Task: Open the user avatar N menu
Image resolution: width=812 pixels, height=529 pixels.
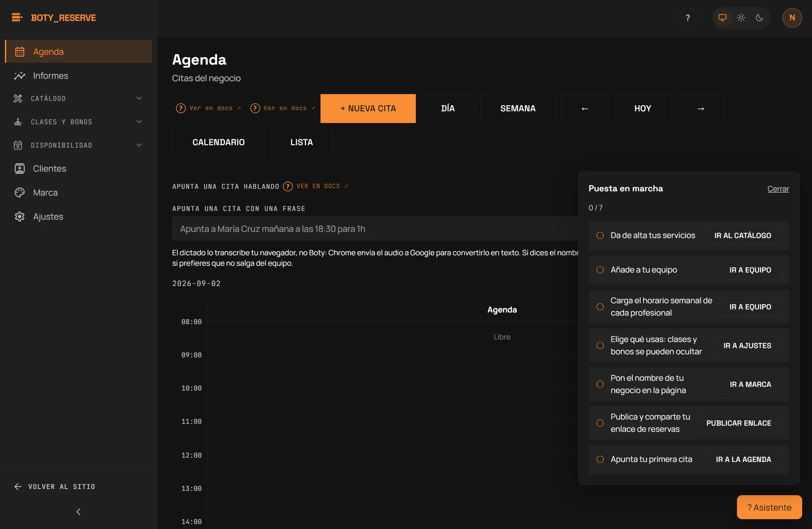Action: coord(792,18)
